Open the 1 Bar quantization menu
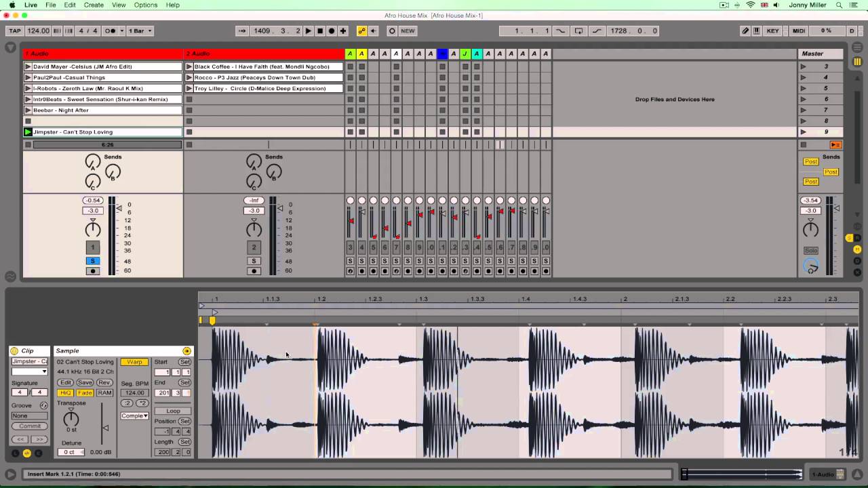Image resolution: width=868 pixels, height=488 pixels. (140, 30)
